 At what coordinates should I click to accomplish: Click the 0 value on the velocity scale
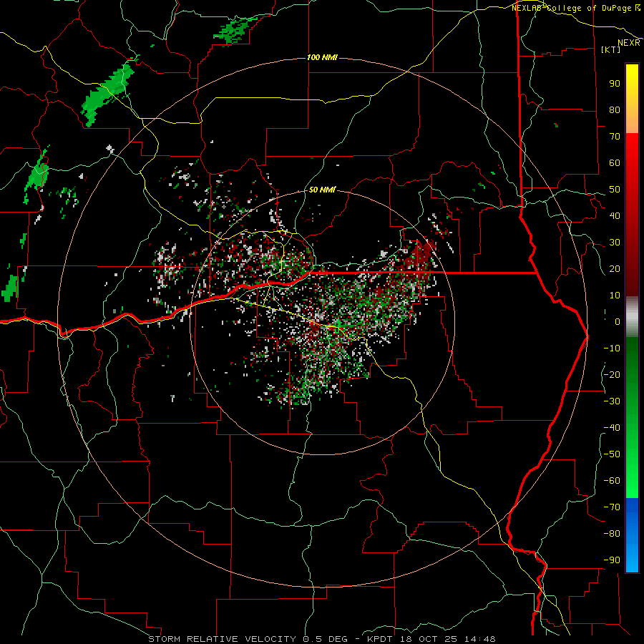618,321
